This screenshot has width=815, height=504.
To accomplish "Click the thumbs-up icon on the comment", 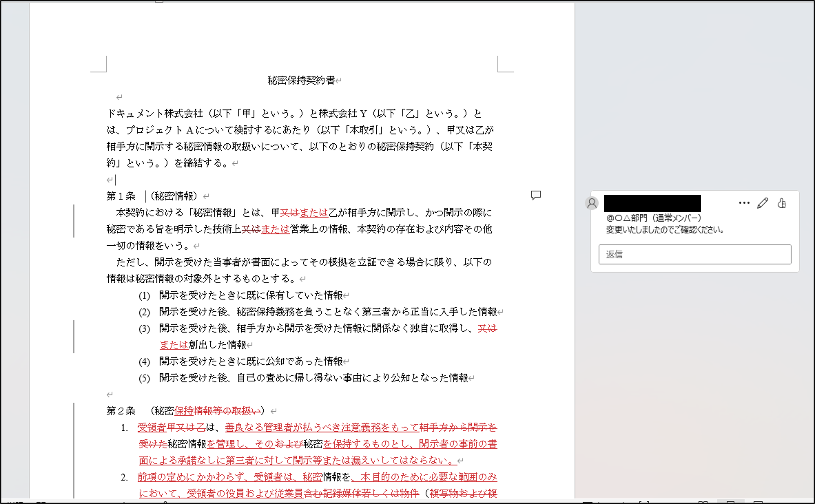I will click(781, 203).
